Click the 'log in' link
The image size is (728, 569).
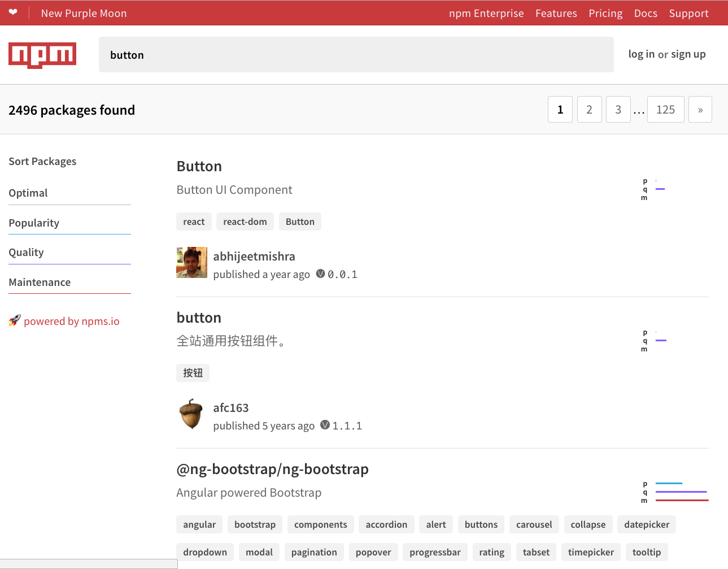(642, 54)
